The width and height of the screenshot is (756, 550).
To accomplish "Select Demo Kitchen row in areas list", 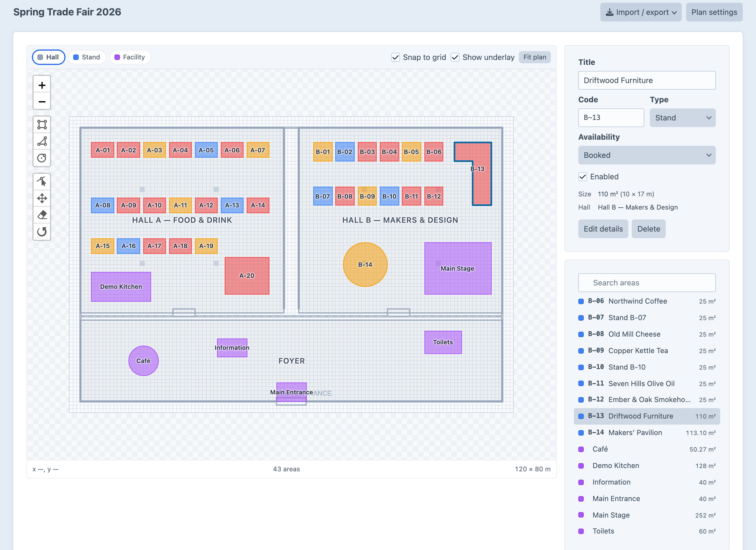I will pyautogui.click(x=647, y=466).
